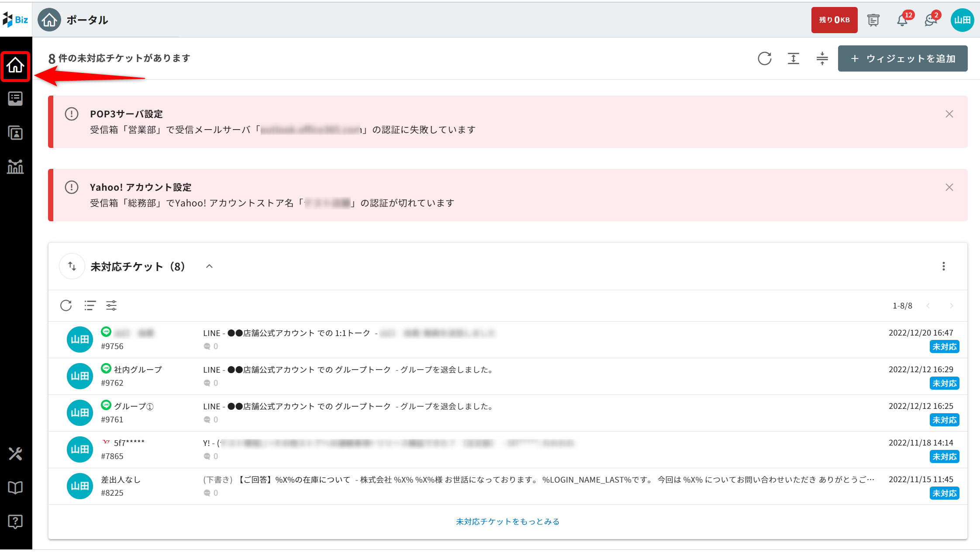Click the notification bell with 12 badge

click(x=902, y=20)
